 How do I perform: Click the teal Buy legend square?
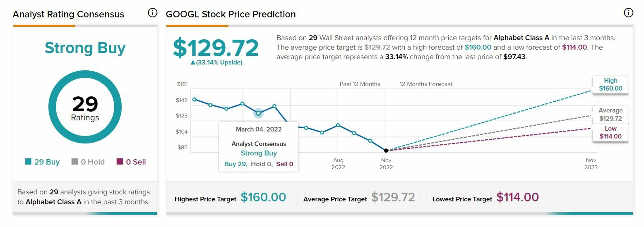tap(28, 162)
